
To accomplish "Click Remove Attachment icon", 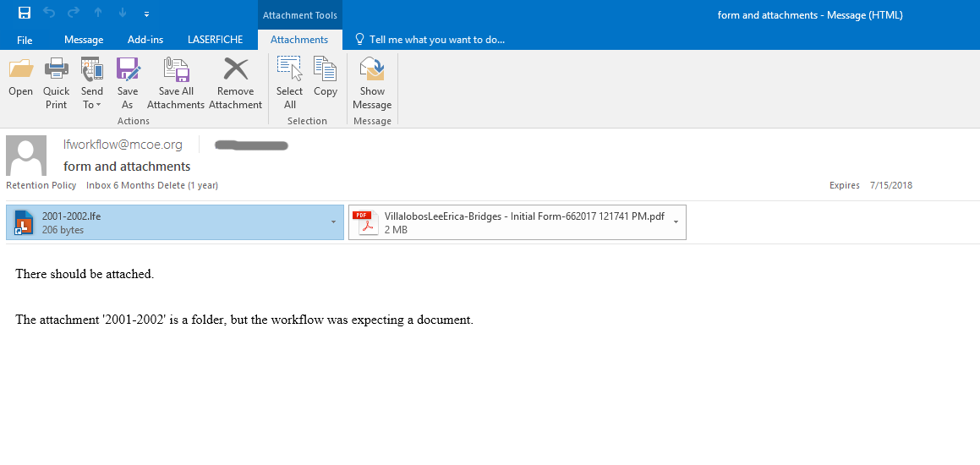I will click(x=235, y=70).
